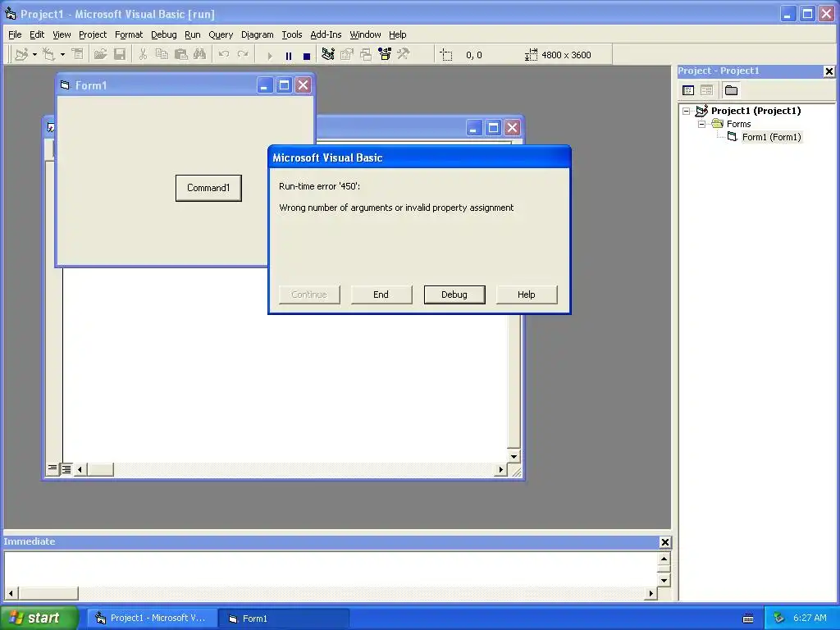Click End in the error dialog

pyautogui.click(x=381, y=294)
